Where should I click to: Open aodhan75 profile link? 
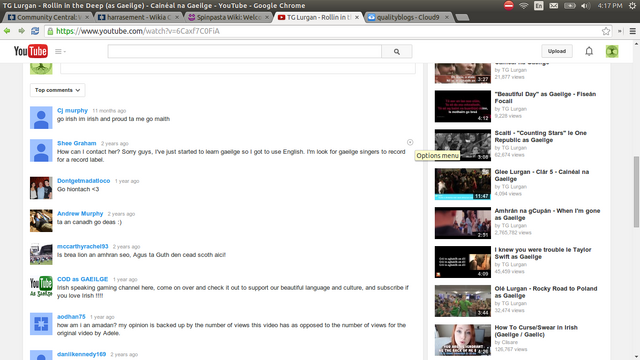[x=71, y=316]
